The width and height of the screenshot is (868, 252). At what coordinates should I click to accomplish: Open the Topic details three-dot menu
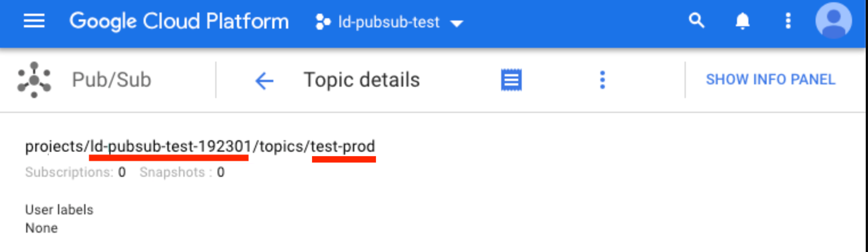602,80
